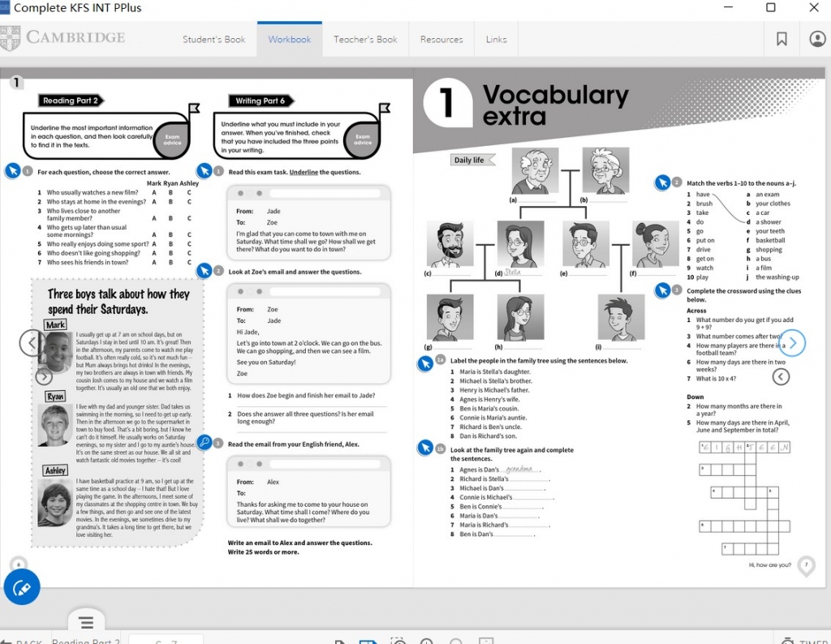
Task: Open family tree exercise 1a activity icon
Action: pyautogui.click(x=425, y=363)
